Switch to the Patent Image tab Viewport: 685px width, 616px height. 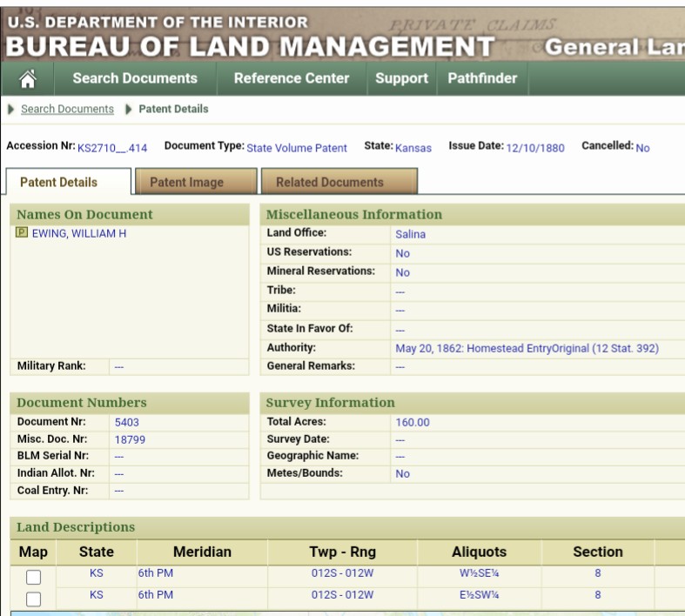tap(186, 183)
